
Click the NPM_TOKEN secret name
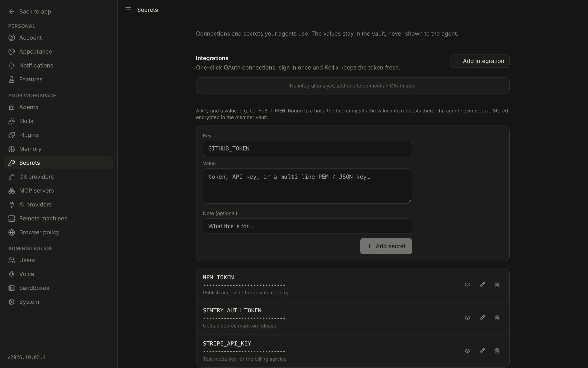tap(218, 277)
